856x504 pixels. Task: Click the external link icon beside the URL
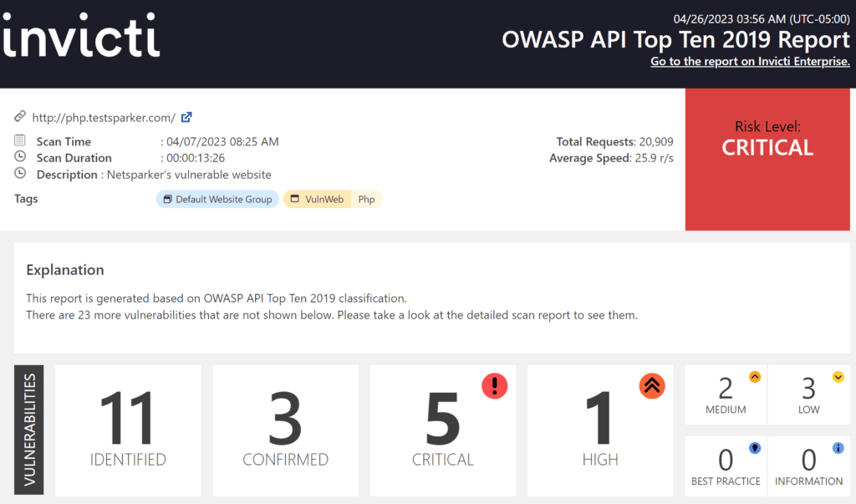point(187,118)
